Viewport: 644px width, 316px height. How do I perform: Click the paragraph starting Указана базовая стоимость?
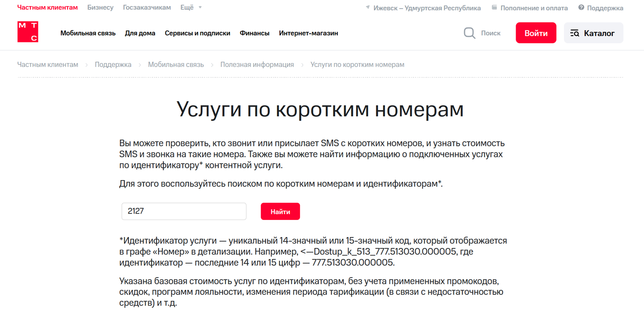(311, 292)
